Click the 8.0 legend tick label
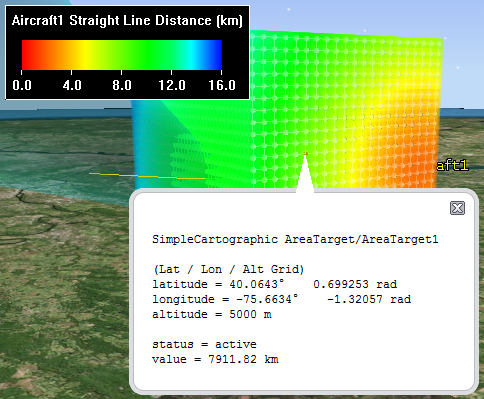Image resolution: width=484 pixels, height=399 pixels. (x=122, y=85)
